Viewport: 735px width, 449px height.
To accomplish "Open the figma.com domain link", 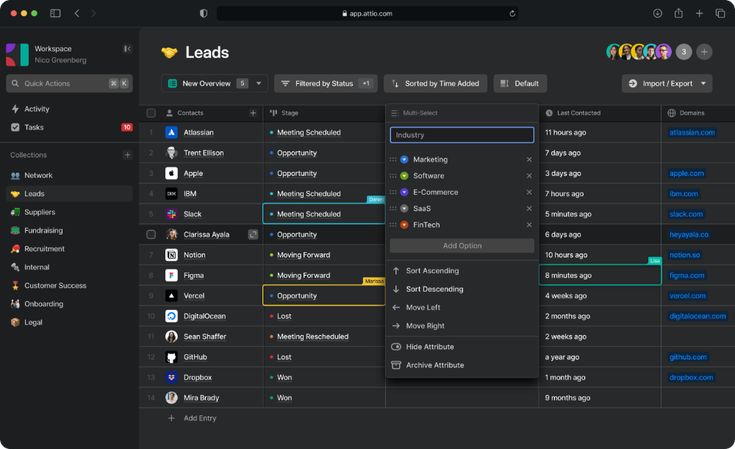I will [687, 276].
